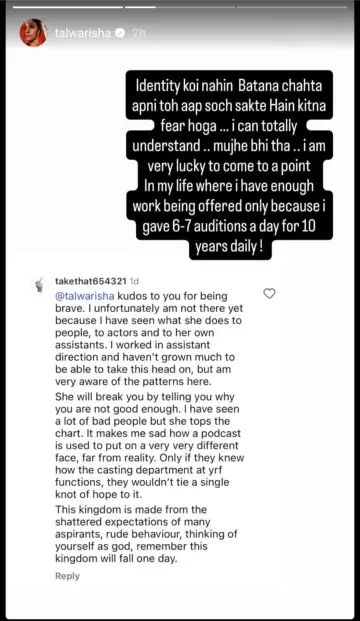360x621 pixels.
Task: Tap the blue verified badge beside talwarisha
Action: 120,33
